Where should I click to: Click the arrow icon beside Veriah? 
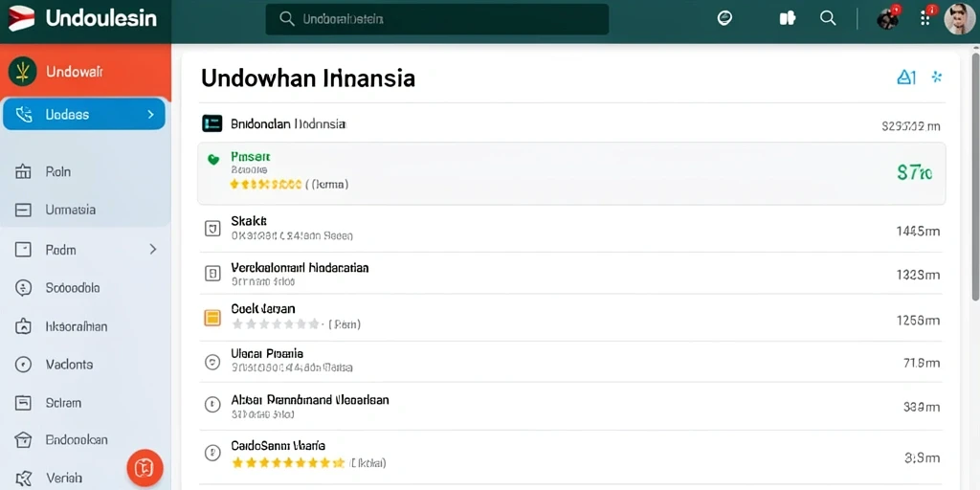23,479
